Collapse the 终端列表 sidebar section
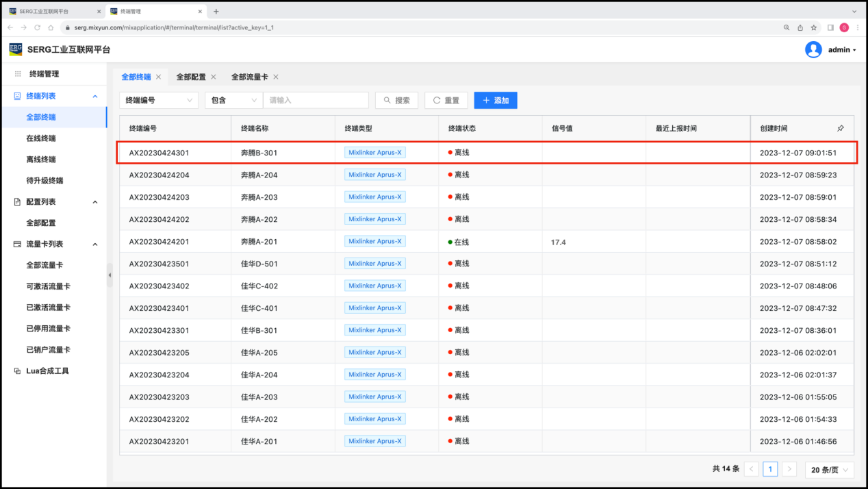The image size is (868, 489). tap(95, 97)
